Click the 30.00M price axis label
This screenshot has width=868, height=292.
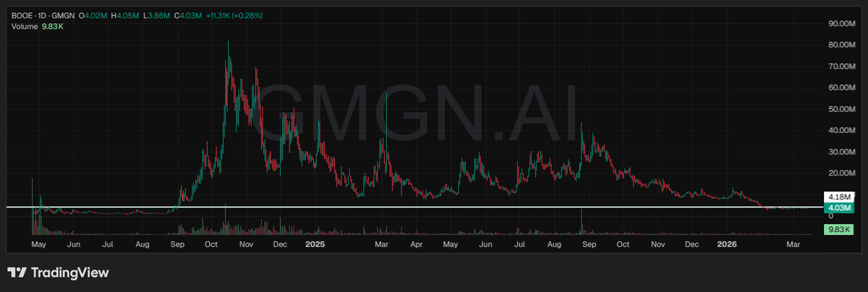841,152
